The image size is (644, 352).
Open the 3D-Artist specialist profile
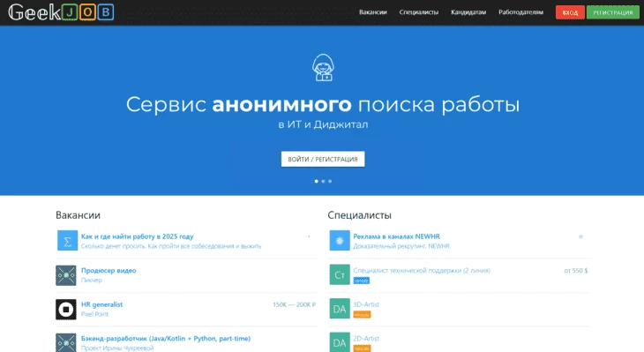[x=366, y=304]
